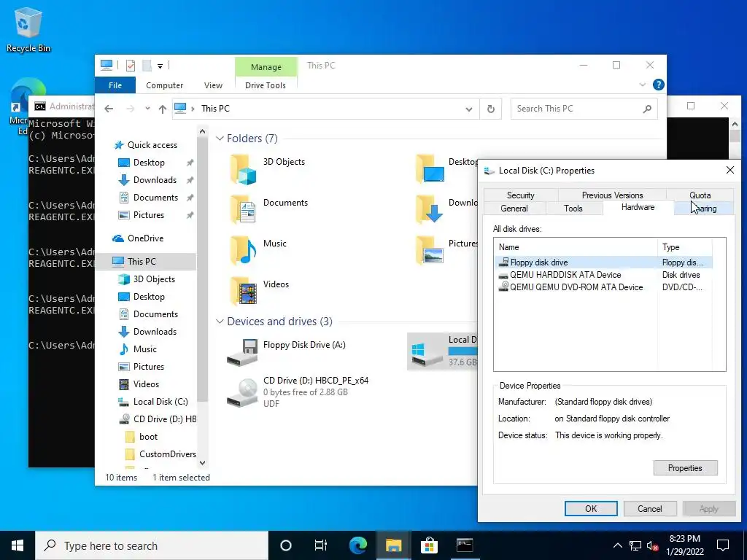Viewport: 747px width, 560px height.
Task: Collapse the Devices and drives (3) group
Action: click(x=220, y=322)
